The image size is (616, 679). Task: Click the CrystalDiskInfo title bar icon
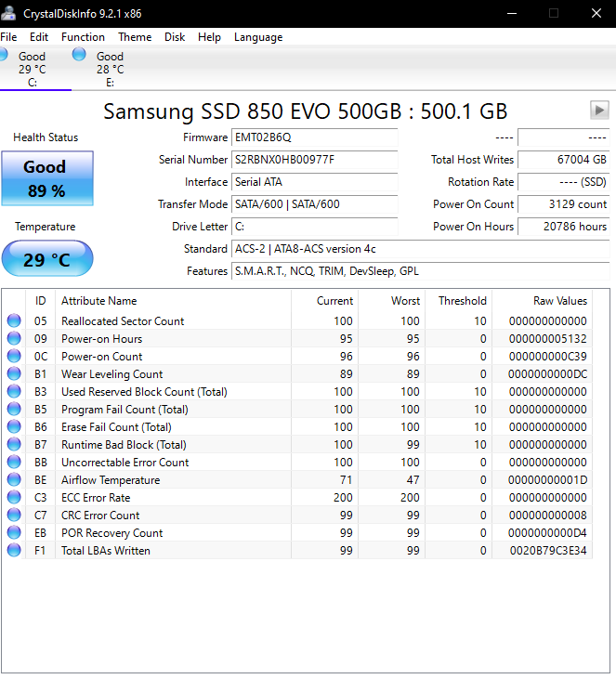[x=8, y=13]
